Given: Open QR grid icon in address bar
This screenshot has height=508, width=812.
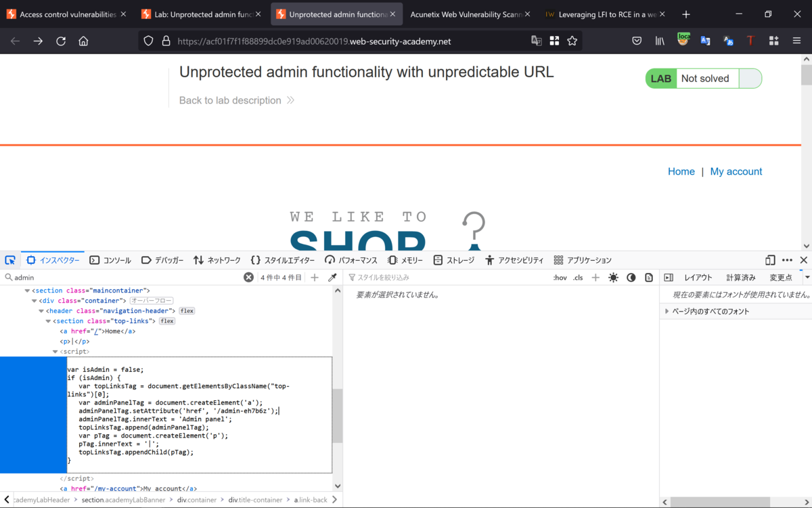Looking at the screenshot, I should coord(554,41).
